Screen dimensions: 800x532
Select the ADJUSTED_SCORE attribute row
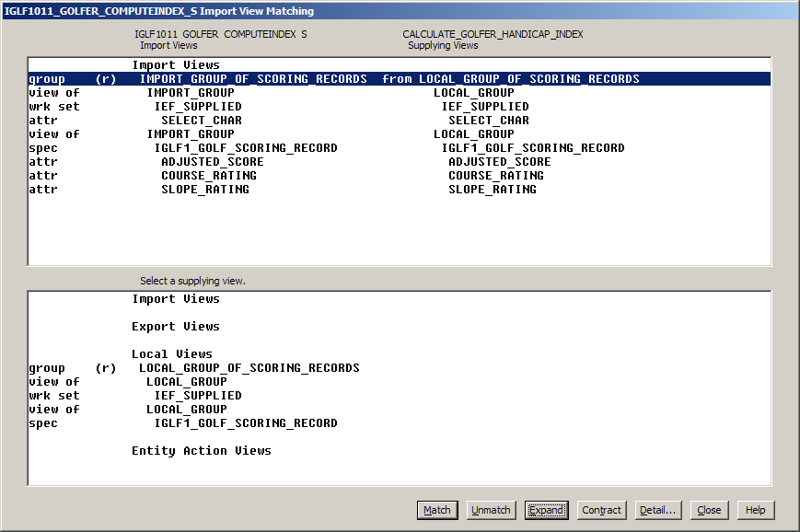coord(212,162)
